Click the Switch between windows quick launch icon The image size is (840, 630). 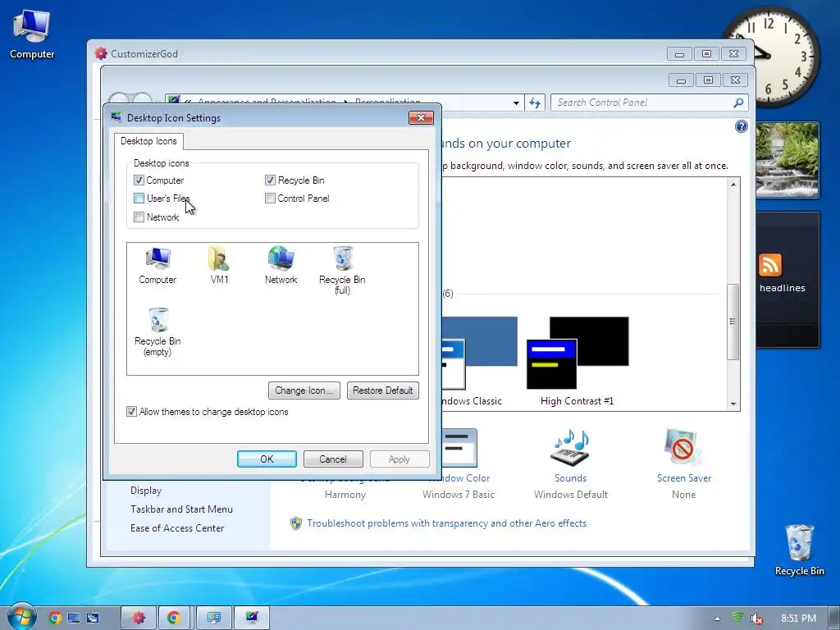tap(93, 619)
